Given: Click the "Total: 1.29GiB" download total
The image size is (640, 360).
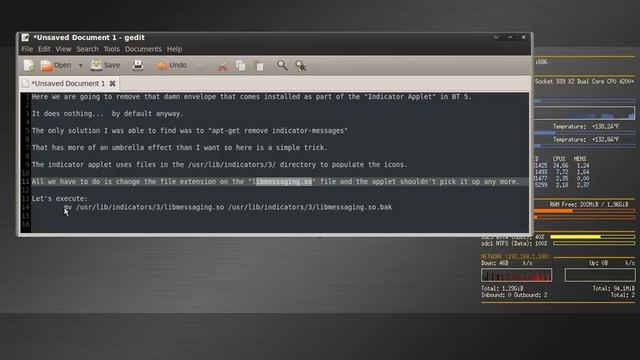Looking at the screenshot, I should [x=502, y=289].
